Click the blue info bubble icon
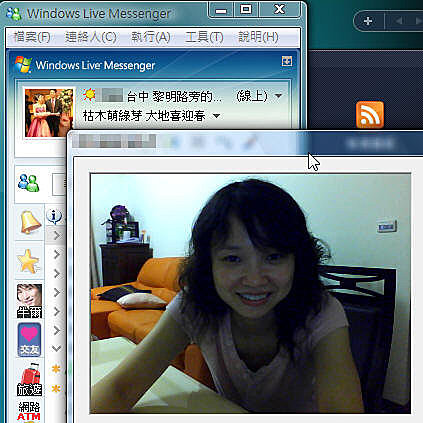Image resolution: width=423 pixels, height=423 pixels. [x=54, y=216]
